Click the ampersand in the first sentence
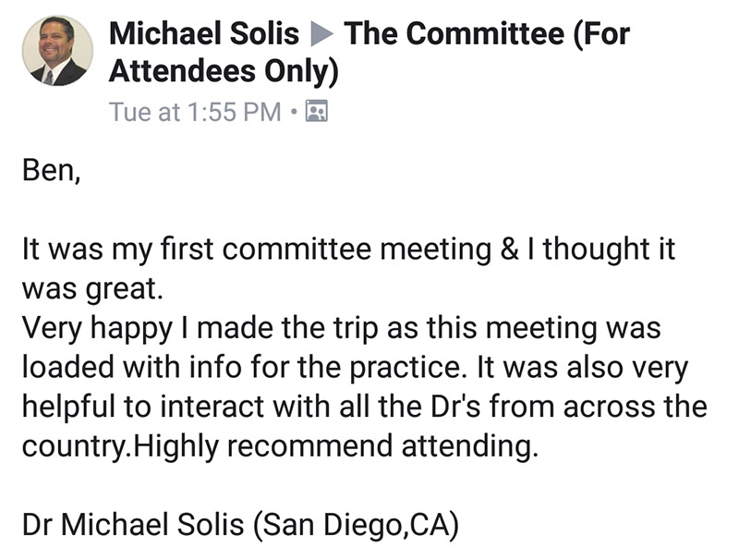This screenshot has height=560, width=739. point(510,249)
